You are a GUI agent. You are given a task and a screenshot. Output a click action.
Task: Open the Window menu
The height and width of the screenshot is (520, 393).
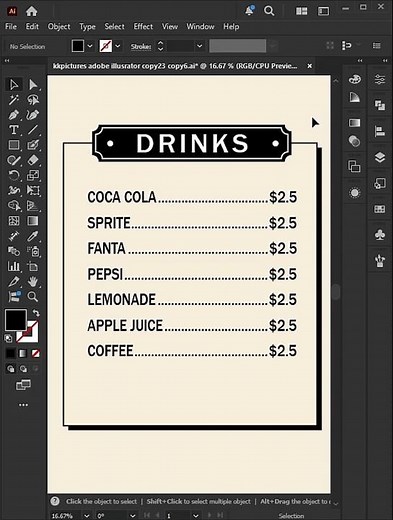pos(200,26)
